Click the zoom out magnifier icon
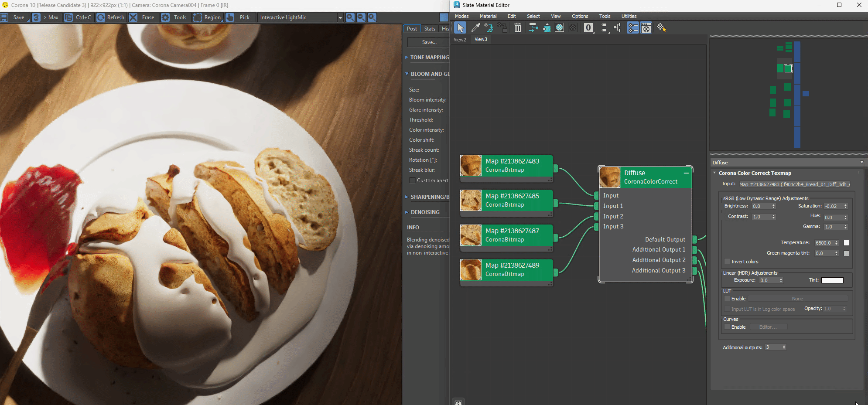The image size is (868, 405). (361, 17)
